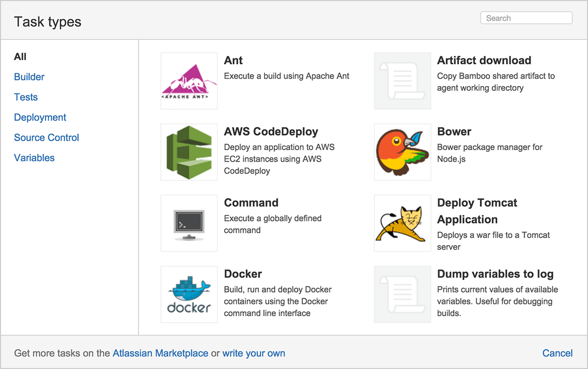Click the write your own link
Viewport: 588px width, 369px height.
(x=254, y=353)
